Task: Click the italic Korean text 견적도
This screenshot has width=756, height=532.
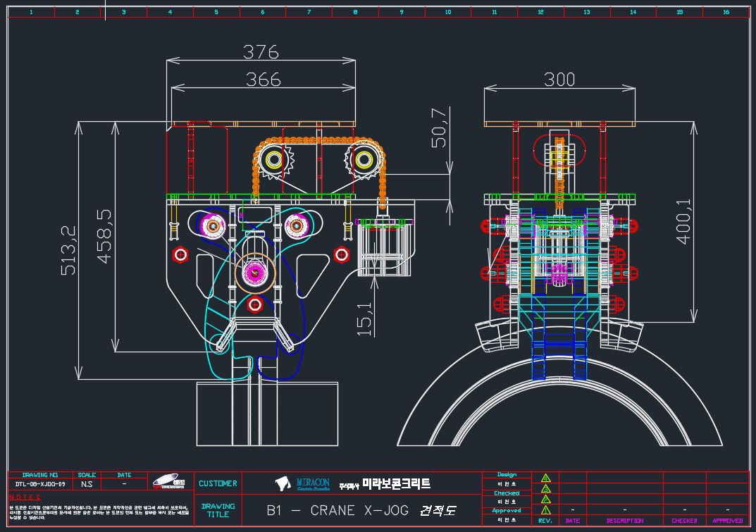Action: coord(438,510)
